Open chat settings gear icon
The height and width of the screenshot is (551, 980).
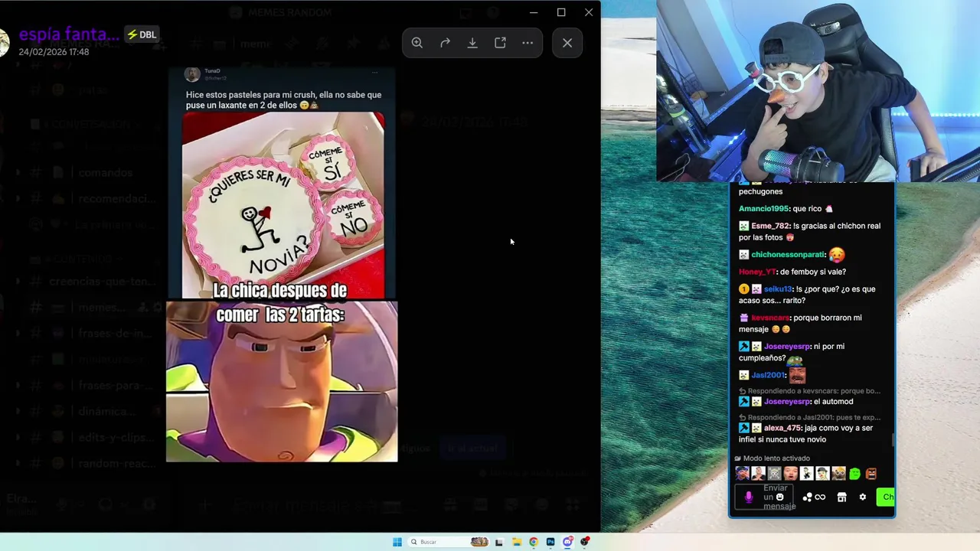[x=863, y=497]
